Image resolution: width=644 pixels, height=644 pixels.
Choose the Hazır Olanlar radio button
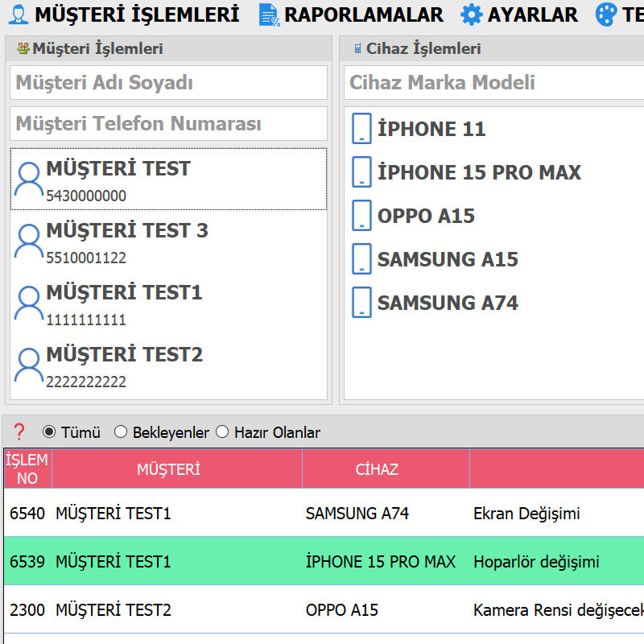(x=222, y=432)
